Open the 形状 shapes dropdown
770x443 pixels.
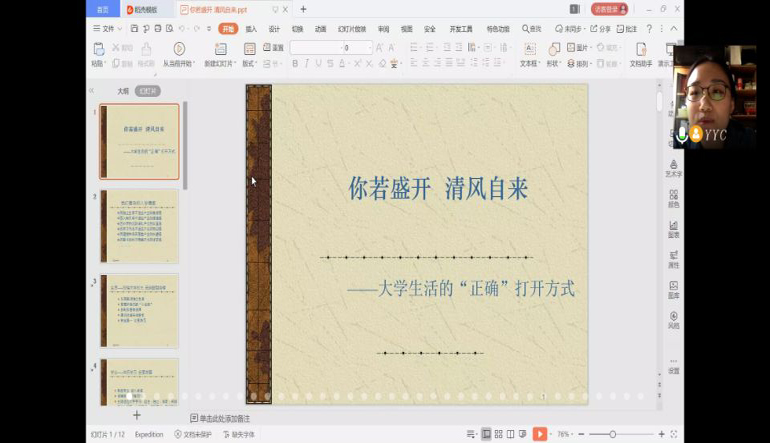pyautogui.click(x=554, y=63)
